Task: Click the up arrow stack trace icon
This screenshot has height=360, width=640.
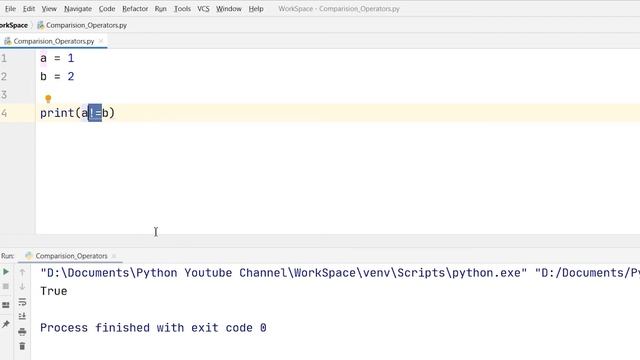Action: pos(22,272)
